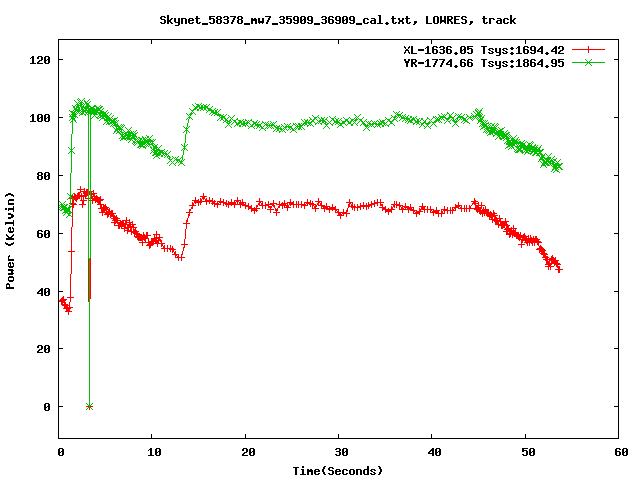Click the plot title Skynet_58378_mw7_35909_36909_cal.txt, LOWRES, track
Image resolution: width=640 pixels, height=480 pixels.
338,20
